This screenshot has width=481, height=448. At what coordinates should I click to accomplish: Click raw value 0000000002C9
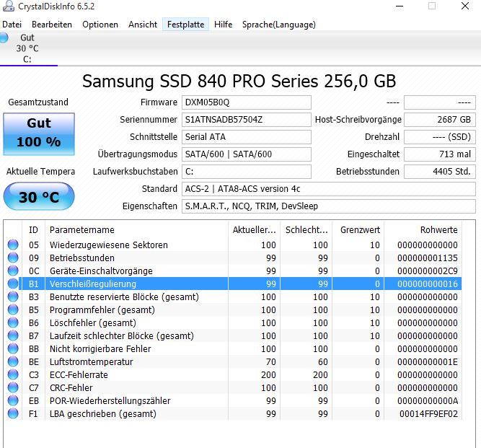click(x=428, y=271)
